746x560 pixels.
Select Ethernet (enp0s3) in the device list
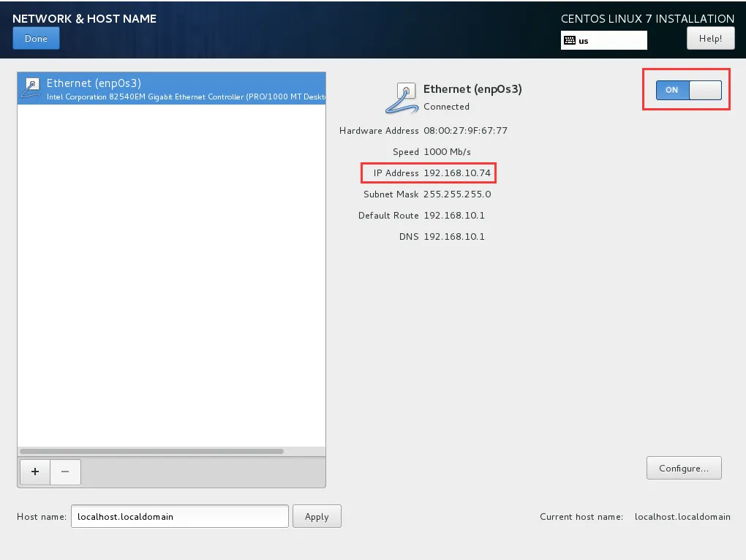(171, 88)
